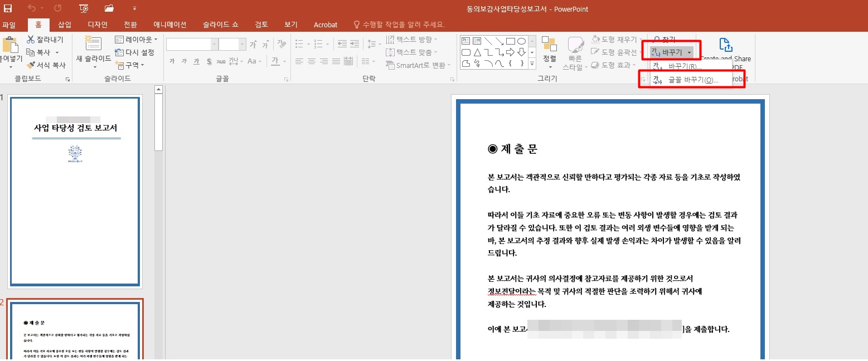Click the Save icon in quick access toolbar
The width and height of the screenshot is (868, 361).
coord(8,8)
